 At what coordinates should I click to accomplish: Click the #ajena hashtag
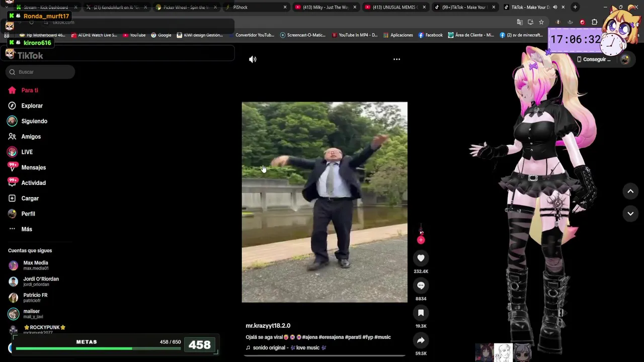(309, 337)
